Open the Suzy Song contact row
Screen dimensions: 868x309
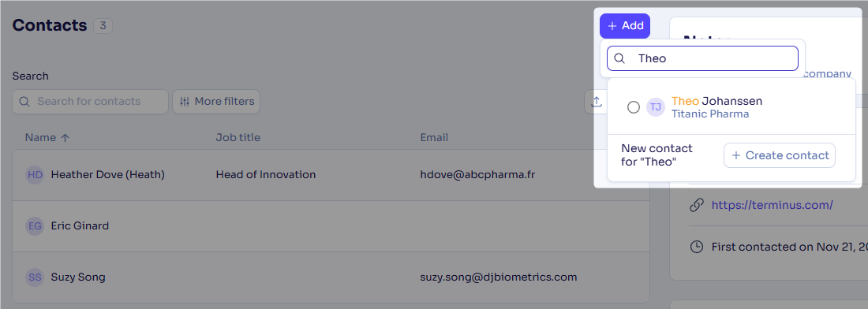click(331, 277)
